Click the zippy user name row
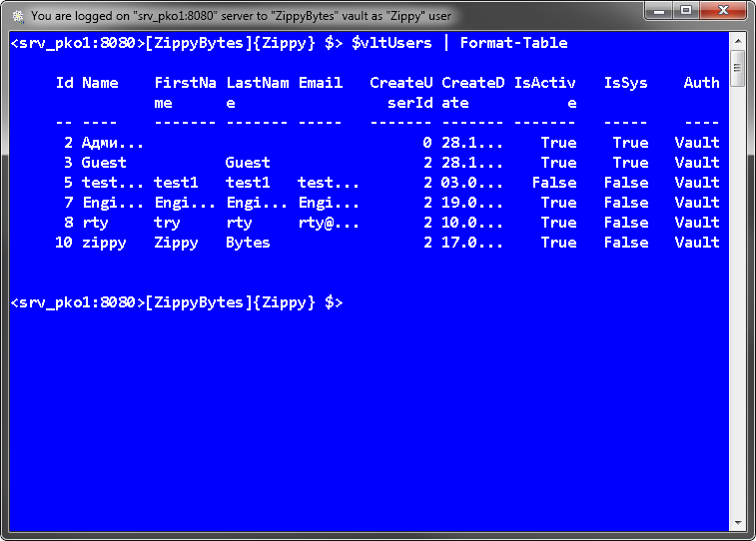 (x=386, y=243)
